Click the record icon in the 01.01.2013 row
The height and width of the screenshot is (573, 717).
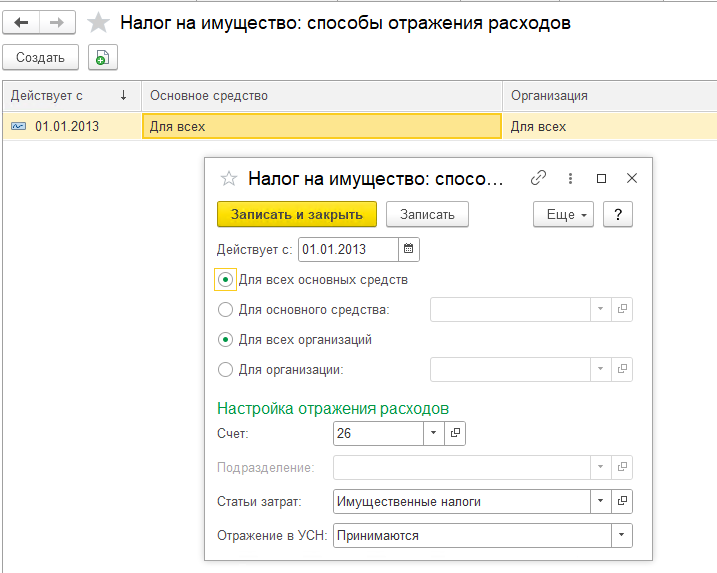click(18, 126)
